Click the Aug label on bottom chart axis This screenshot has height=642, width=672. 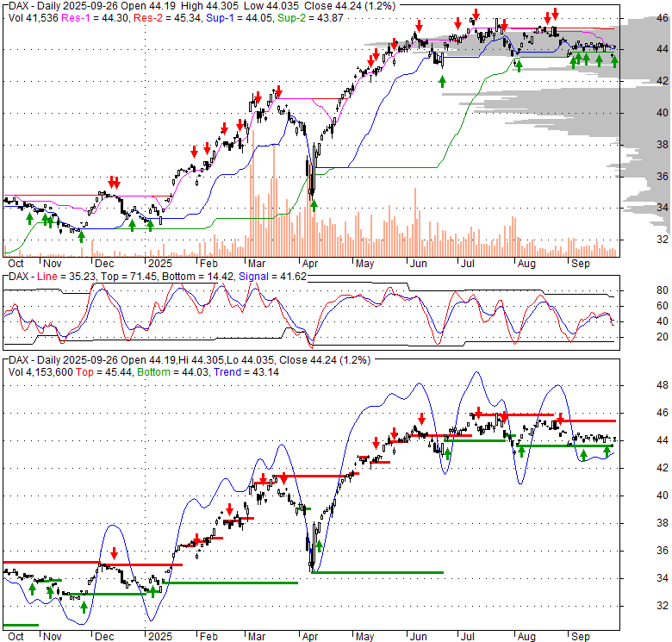[526, 637]
